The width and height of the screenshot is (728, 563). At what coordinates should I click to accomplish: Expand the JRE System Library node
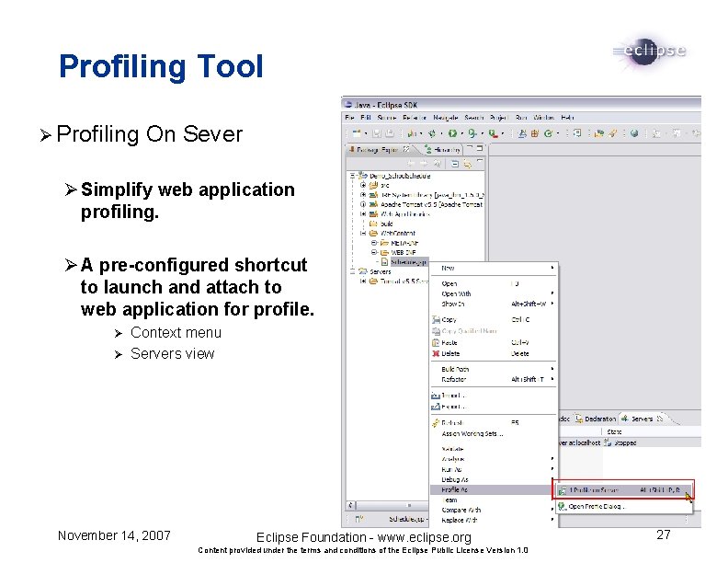pyautogui.click(x=363, y=195)
